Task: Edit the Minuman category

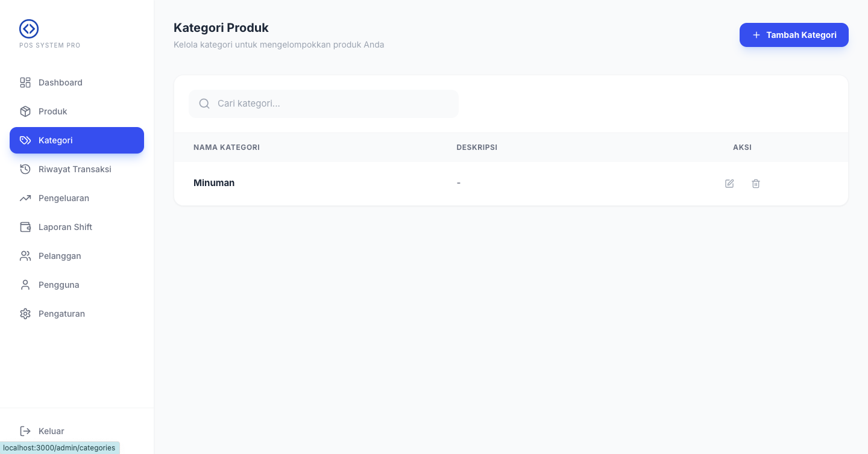Action: (x=729, y=184)
